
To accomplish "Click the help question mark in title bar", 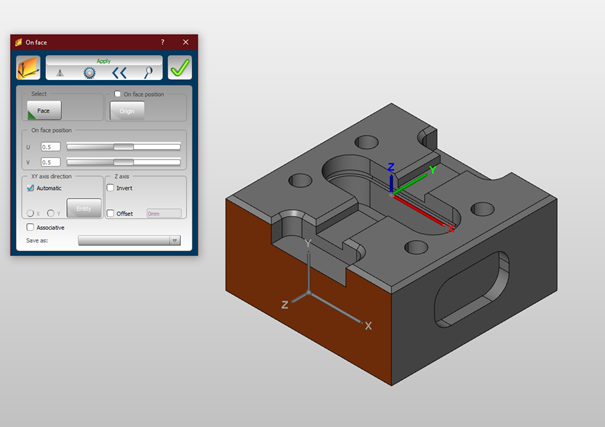I will pyautogui.click(x=163, y=43).
